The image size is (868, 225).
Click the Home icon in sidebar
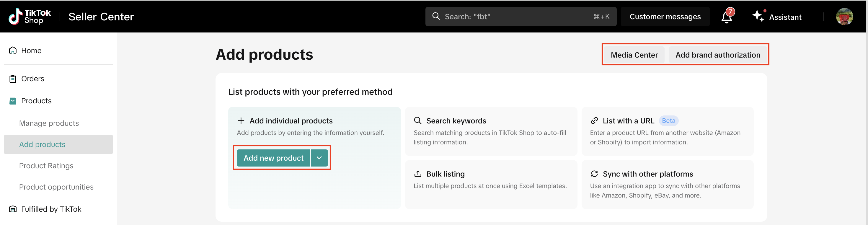click(x=13, y=50)
